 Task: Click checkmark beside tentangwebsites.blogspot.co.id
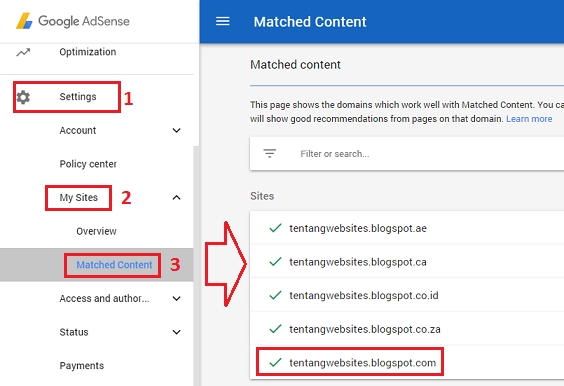pos(275,295)
